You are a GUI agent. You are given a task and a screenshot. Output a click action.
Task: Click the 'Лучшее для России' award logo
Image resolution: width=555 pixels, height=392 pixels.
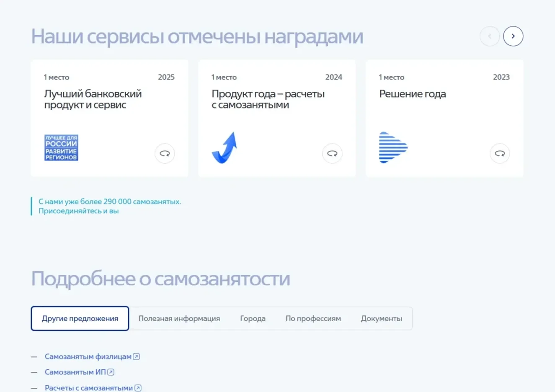[61, 147]
